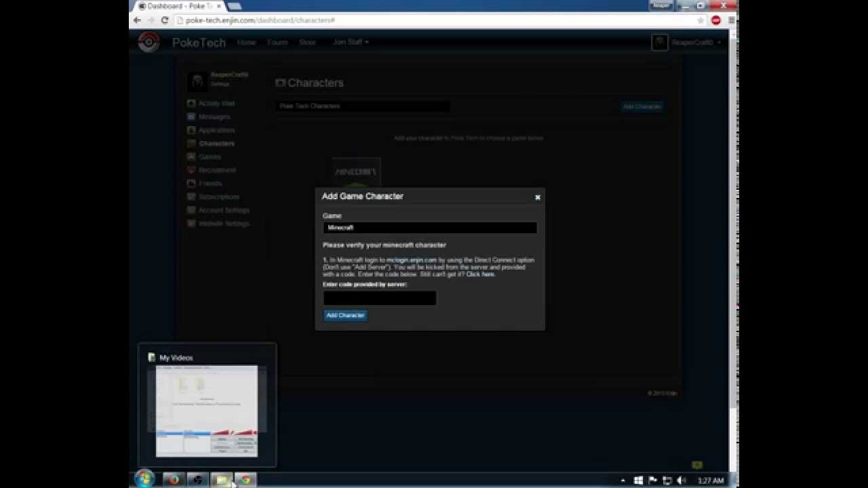Screen dimensions: 868x488
Task: Open a new Chrome tab
Action: pyautogui.click(x=235, y=6)
